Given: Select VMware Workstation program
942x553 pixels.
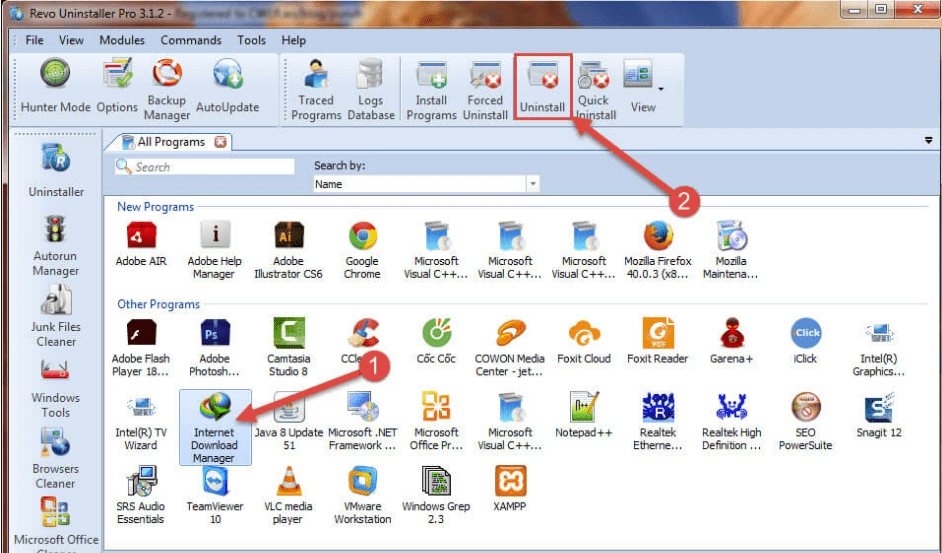Looking at the screenshot, I should (362, 495).
